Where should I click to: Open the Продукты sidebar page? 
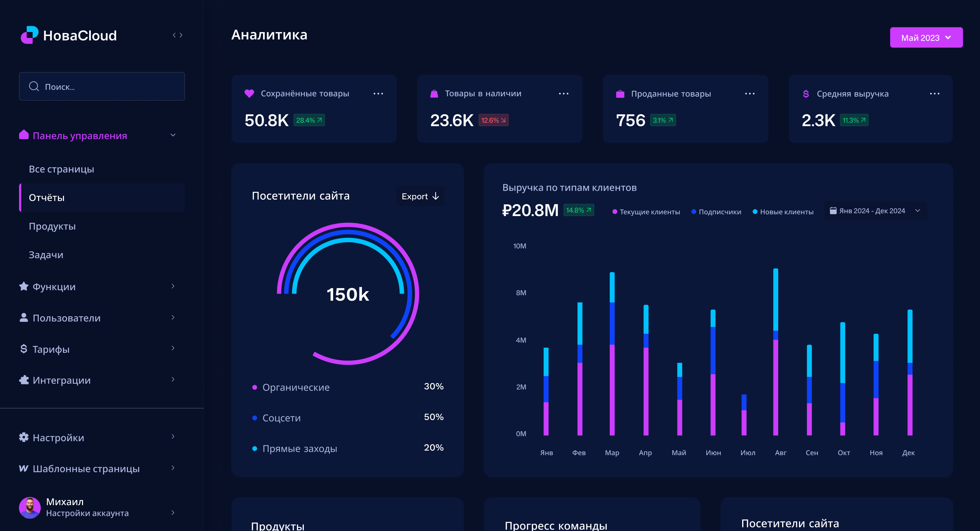click(x=52, y=226)
